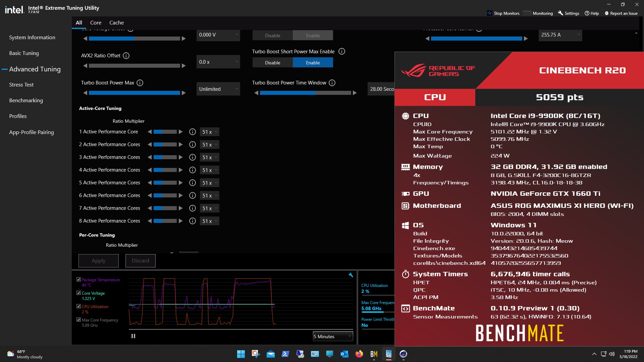Open the 255.75 A current dropdown
This screenshot has height=362, width=644.
[x=560, y=35]
